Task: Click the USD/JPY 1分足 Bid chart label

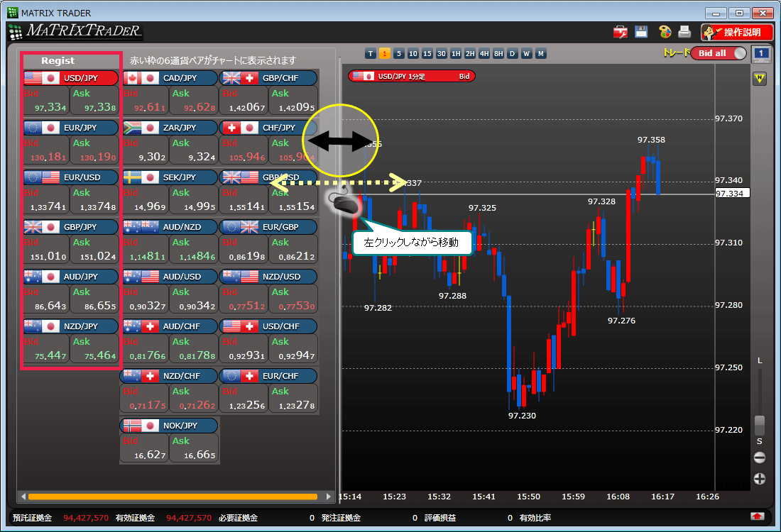Action: (x=412, y=76)
